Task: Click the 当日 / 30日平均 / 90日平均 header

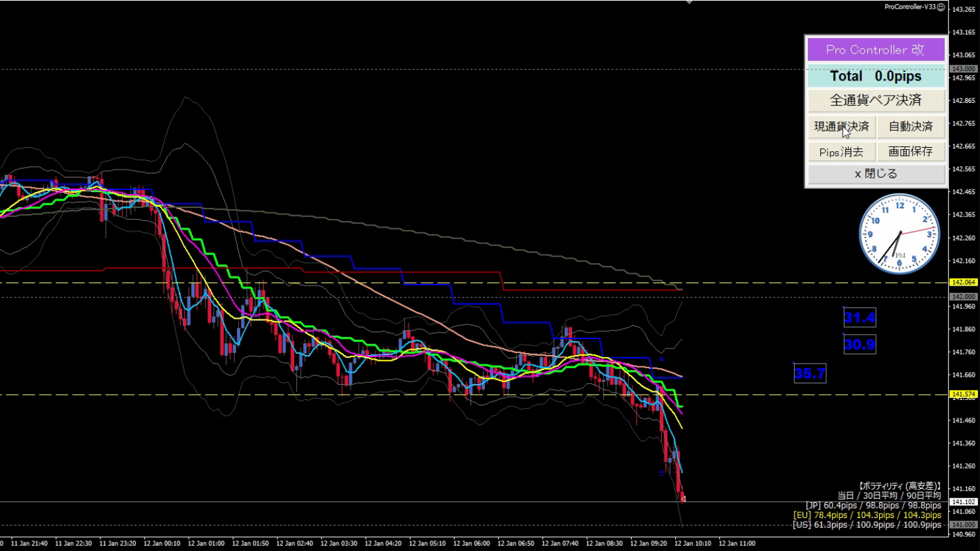Action: pyautogui.click(x=889, y=496)
